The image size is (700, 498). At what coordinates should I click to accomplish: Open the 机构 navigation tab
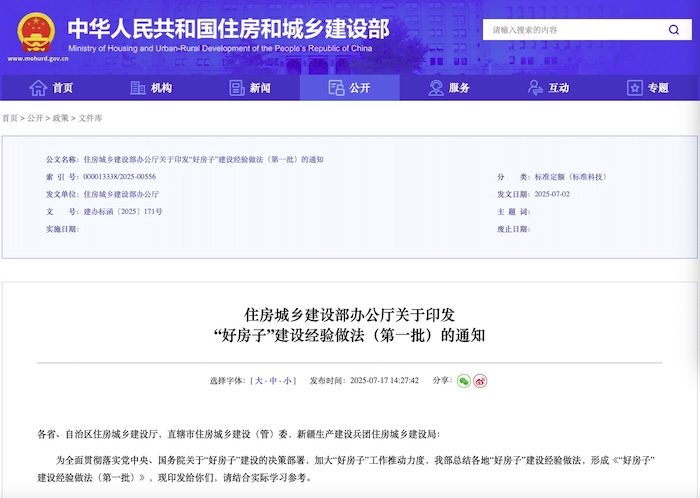click(x=150, y=88)
